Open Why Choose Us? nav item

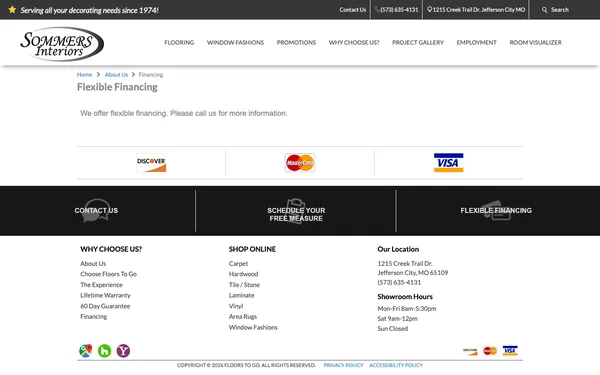(354, 42)
